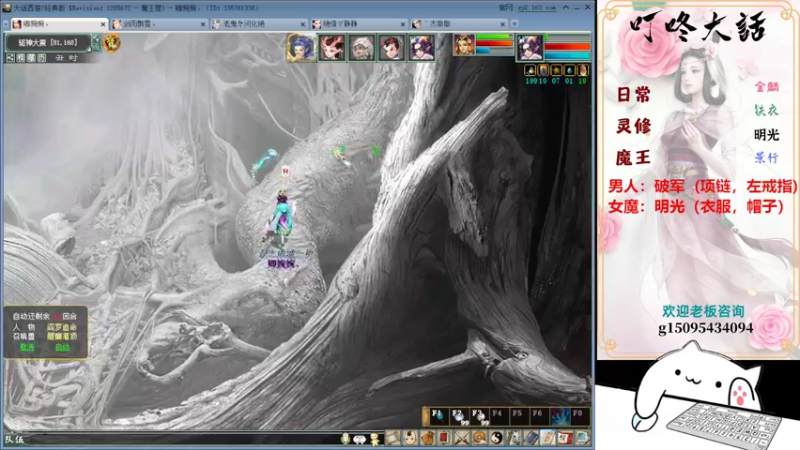
Task: Click the first small icon under map name
Action: point(11,58)
